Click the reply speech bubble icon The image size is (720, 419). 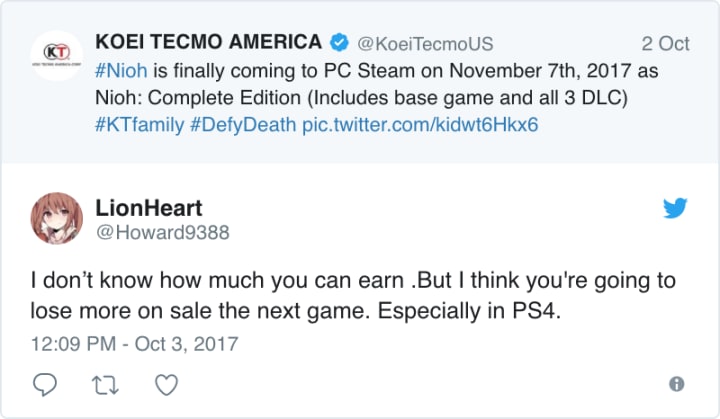point(44,384)
